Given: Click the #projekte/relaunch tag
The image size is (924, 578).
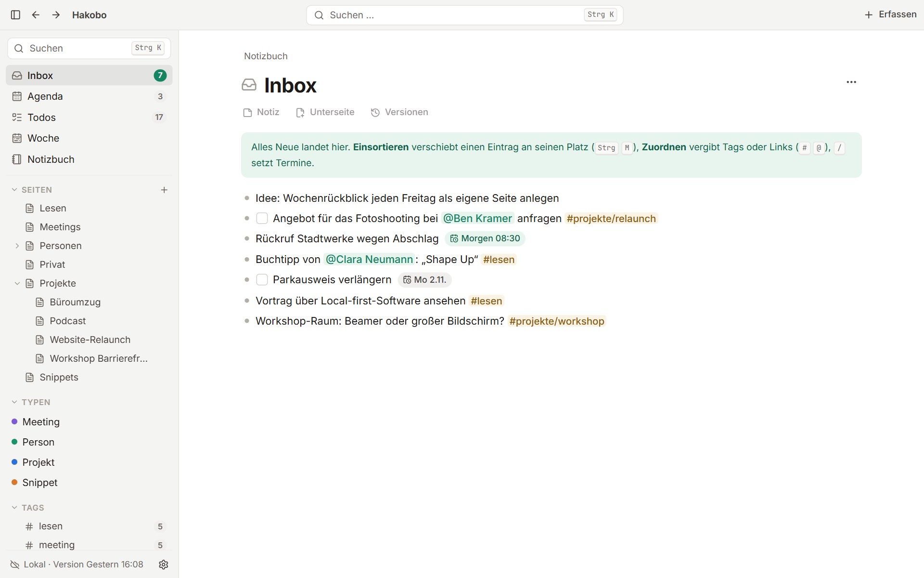Looking at the screenshot, I should 611,219.
